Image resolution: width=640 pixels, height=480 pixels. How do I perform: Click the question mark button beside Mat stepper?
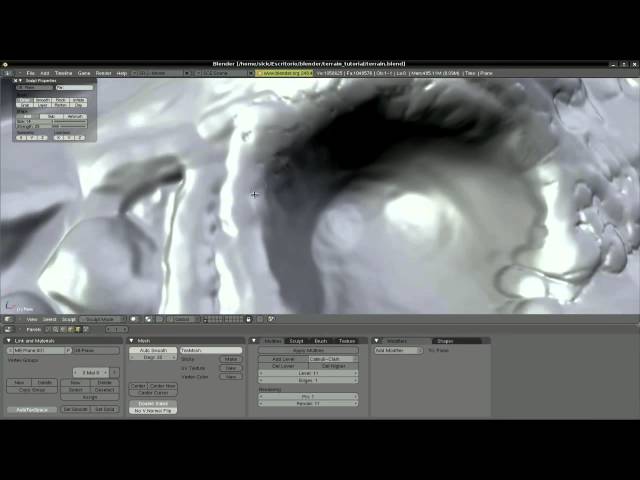click(x=115, y=372)
